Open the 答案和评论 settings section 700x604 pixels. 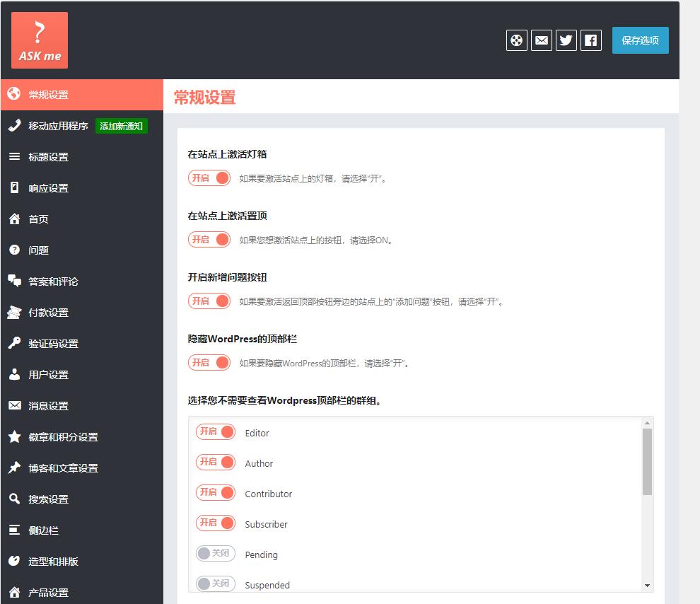coord(82,281)
